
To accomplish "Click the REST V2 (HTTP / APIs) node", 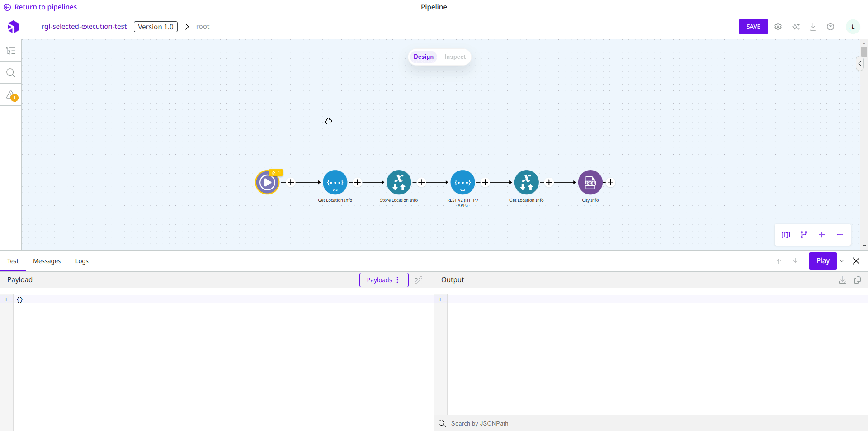I will pos(462,182).
